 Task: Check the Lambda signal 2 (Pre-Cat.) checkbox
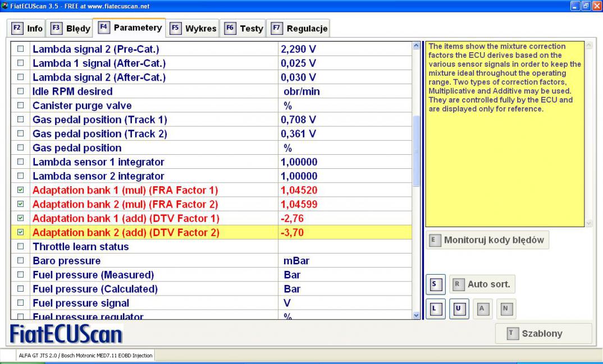pos(20,49)
